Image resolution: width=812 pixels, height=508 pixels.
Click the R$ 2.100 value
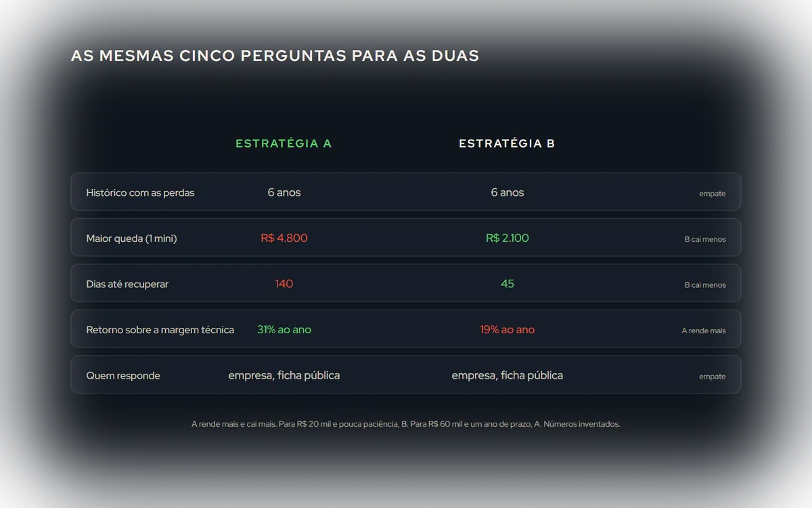(x=507, y=238)
